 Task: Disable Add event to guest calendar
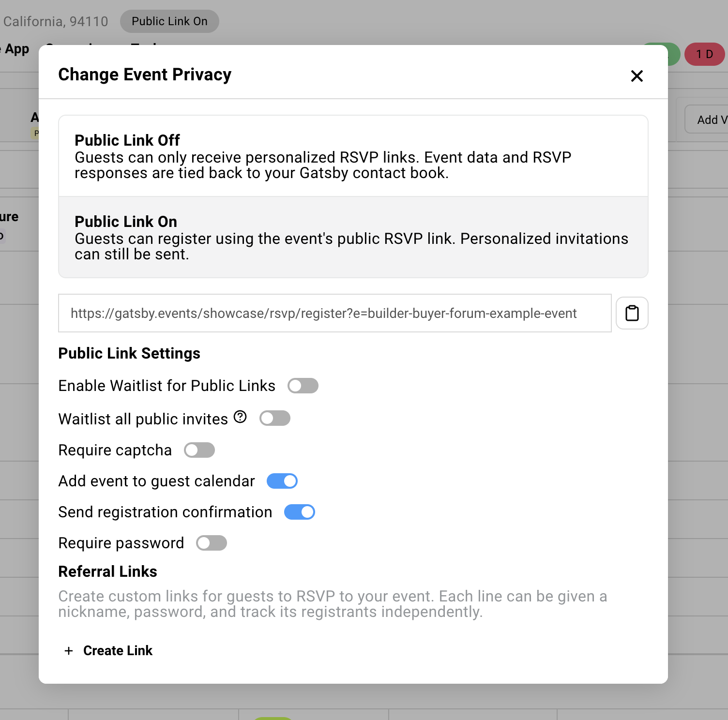point(282,480)
